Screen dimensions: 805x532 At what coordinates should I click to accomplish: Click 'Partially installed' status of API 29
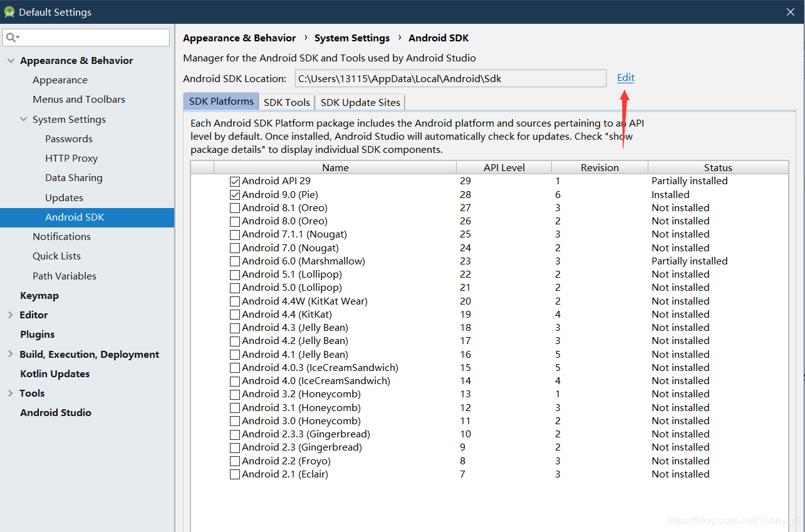click(x=690, y=181)
